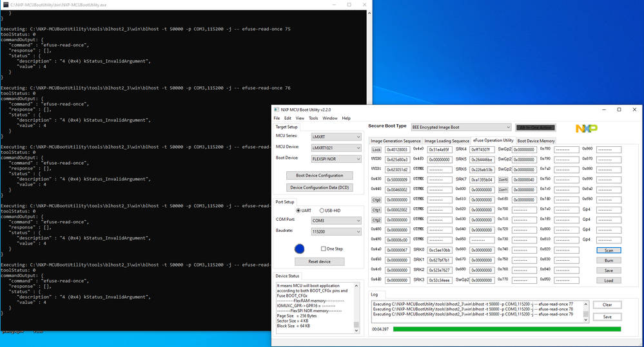Open the Window menu

coord(330,118)
